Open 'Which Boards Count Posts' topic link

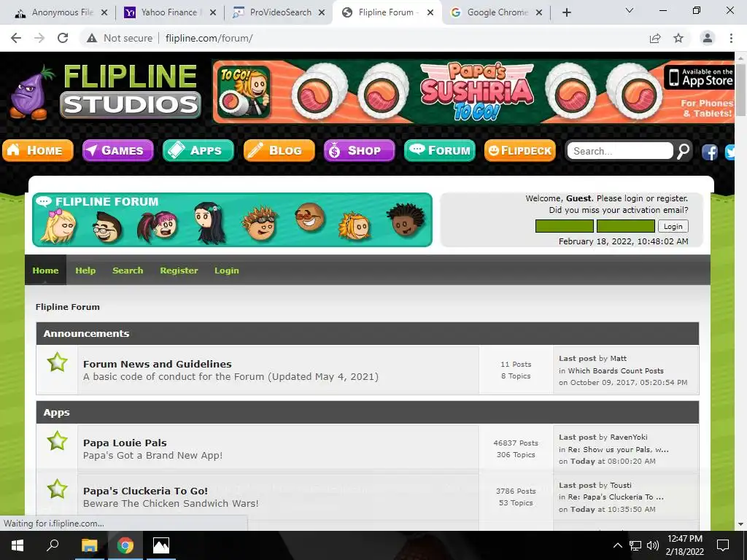click(616, 370)
